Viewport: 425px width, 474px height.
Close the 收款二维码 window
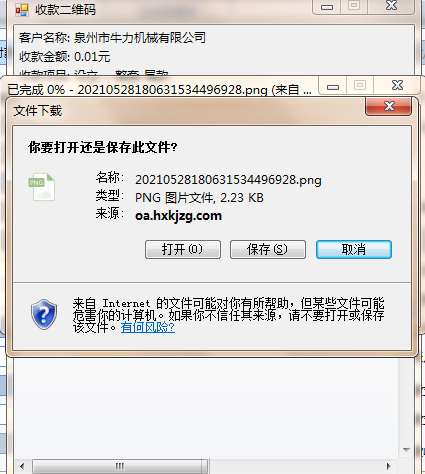click(391, 6)
